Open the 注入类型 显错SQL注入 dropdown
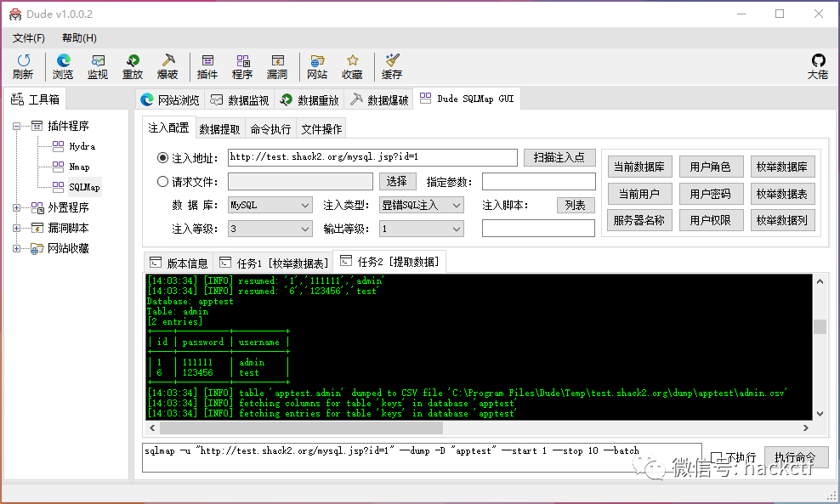Screen dimensions: 840x504 click(422, 205)
